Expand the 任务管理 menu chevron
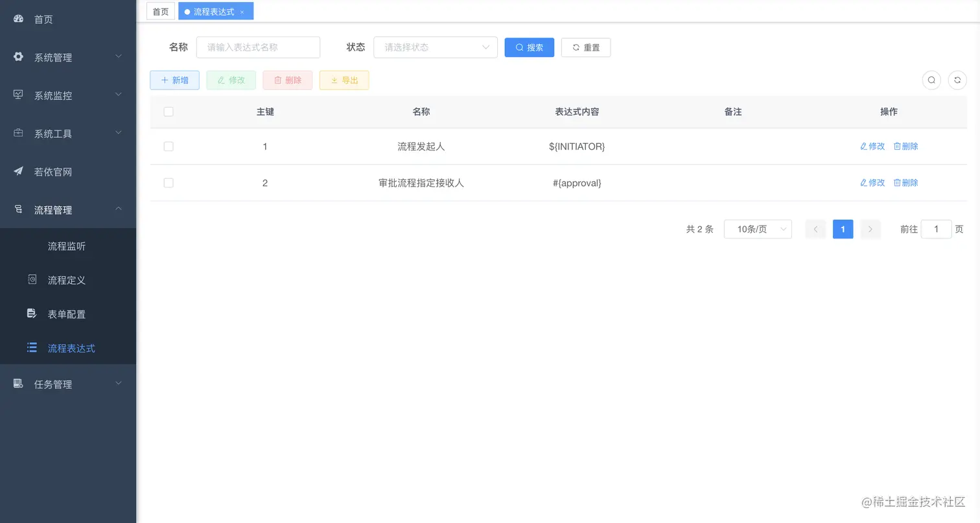 [119, 383]
